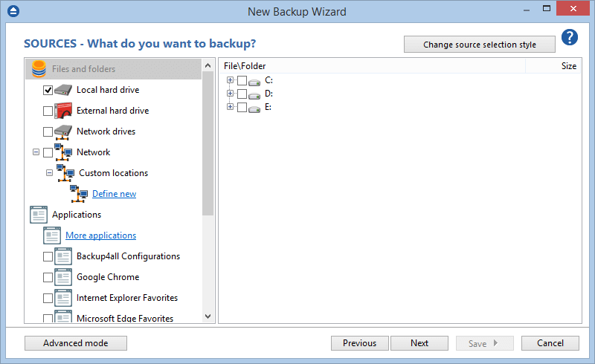The height and width of the screenshot is (364, 595).
Task: Expand the C: drive tree node
Action: tap(230, 80)
